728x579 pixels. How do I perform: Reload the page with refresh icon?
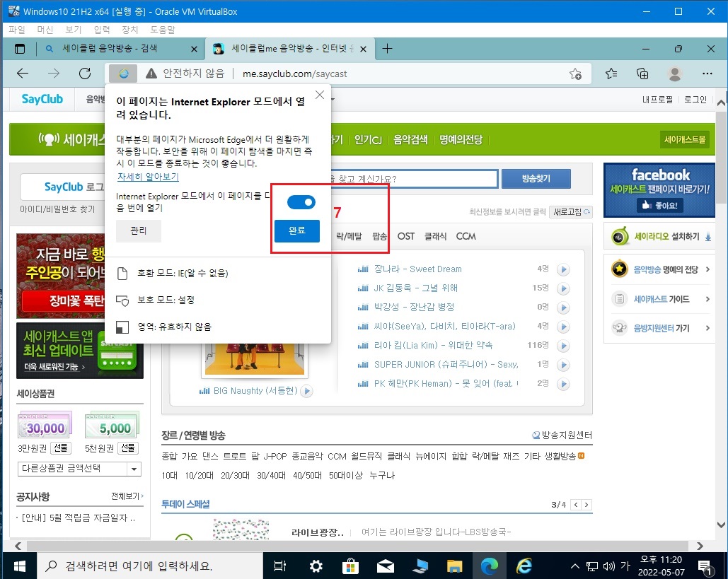coord(85,74)
